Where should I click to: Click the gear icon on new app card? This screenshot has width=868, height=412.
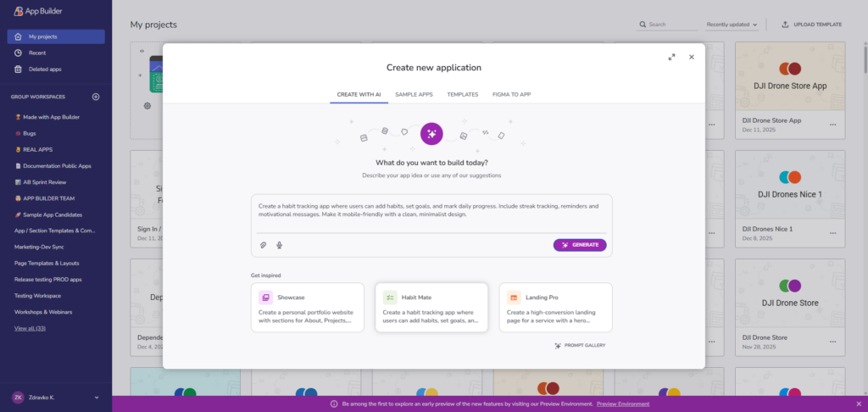pyautogui.click(x=147, y=106)
